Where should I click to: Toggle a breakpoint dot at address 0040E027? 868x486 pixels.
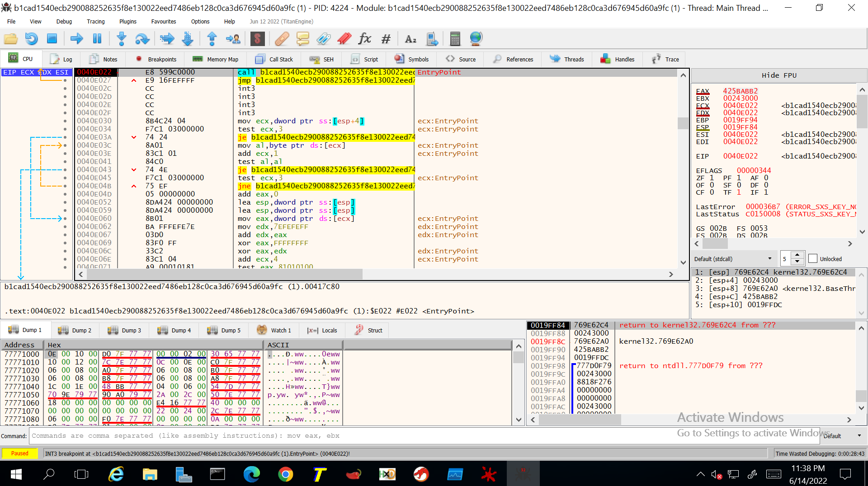pyautogui.click(x=66, y=80)
